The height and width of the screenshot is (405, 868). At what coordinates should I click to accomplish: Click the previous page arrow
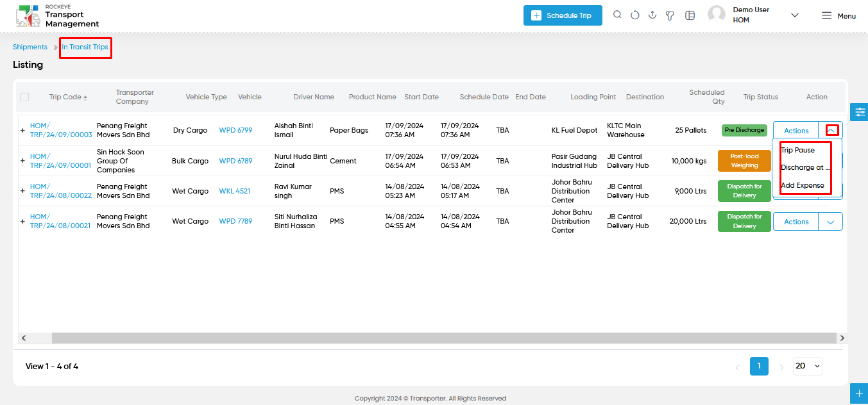point(737,367)
